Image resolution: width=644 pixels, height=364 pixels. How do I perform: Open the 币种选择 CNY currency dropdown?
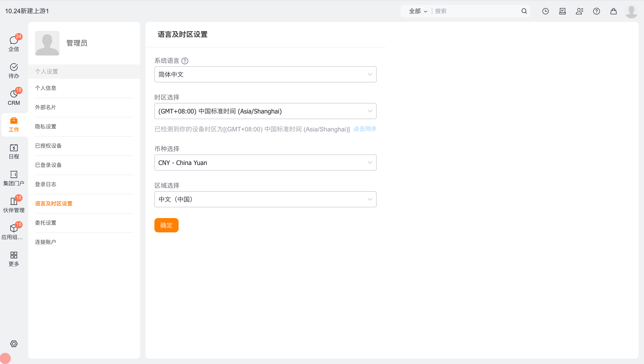[x=265, y=163]
